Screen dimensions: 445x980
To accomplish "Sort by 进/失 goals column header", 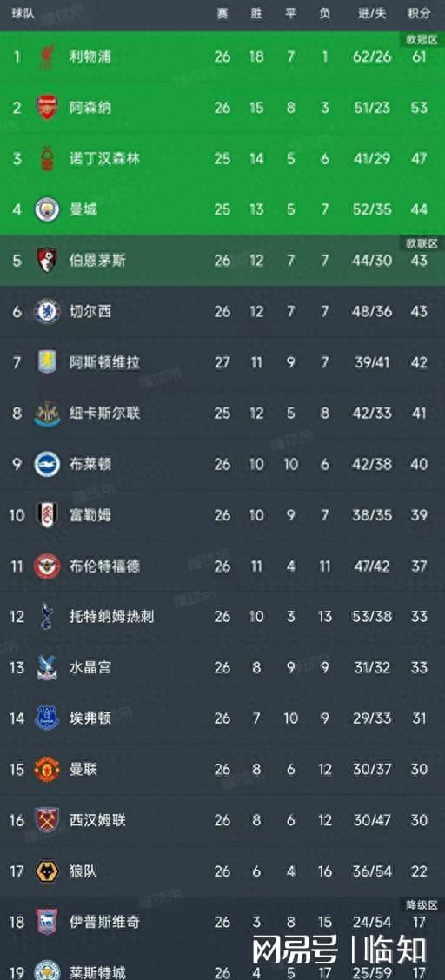I will (x=372, y=13).
